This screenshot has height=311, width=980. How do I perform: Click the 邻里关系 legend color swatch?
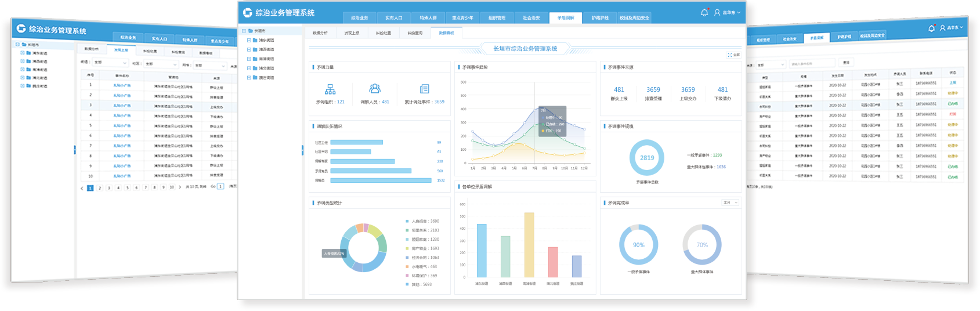point(407,230)
